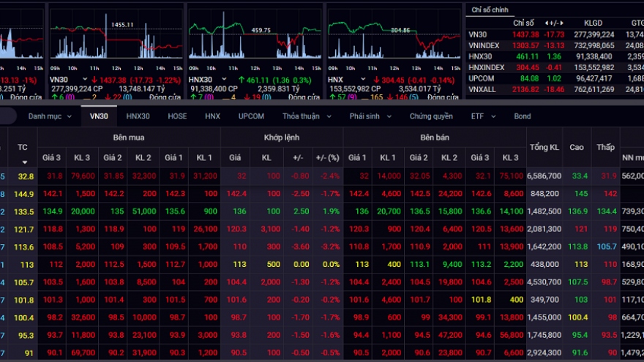
Task: Open the UPCOM board tab
Action: point(251,116)
